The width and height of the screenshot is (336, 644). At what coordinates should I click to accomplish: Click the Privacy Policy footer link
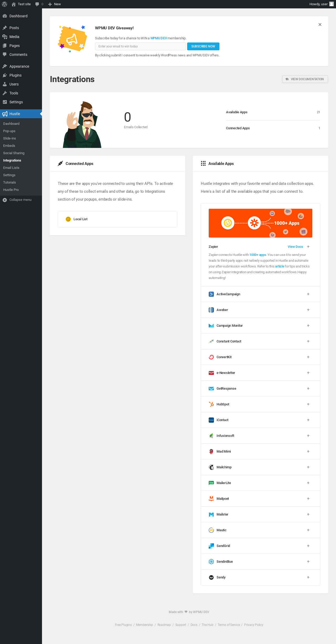254,625
